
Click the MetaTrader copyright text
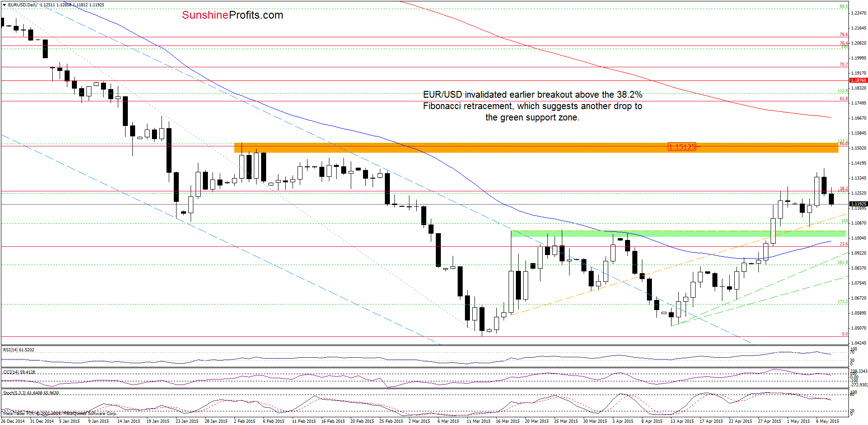60,414
